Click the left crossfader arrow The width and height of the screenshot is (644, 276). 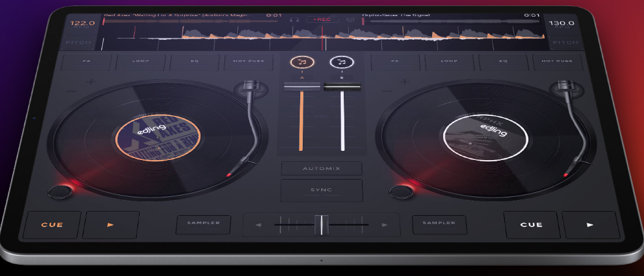[x=259, y=225]
